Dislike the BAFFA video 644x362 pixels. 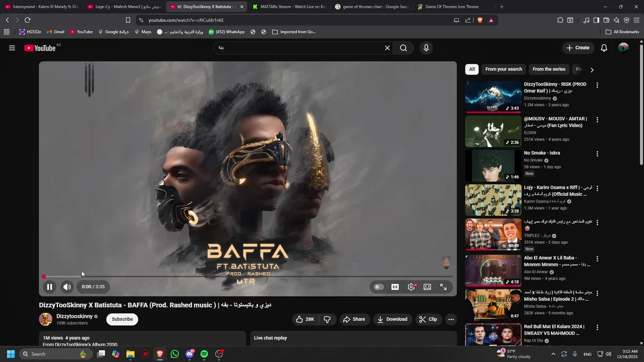327,319
